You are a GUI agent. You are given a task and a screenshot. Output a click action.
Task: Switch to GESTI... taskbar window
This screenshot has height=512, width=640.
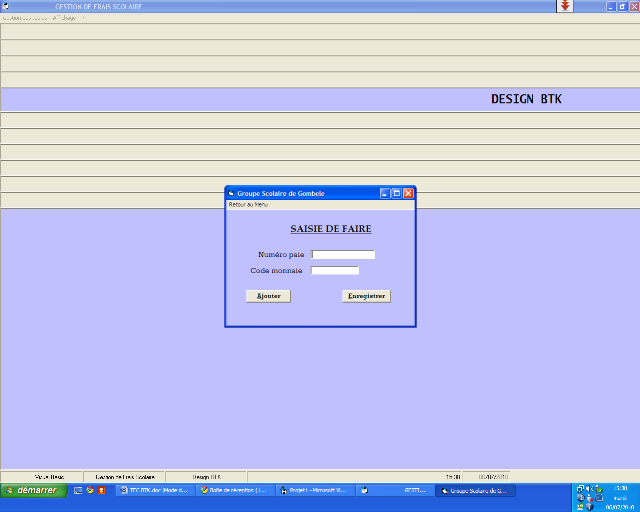click(395, 490)
